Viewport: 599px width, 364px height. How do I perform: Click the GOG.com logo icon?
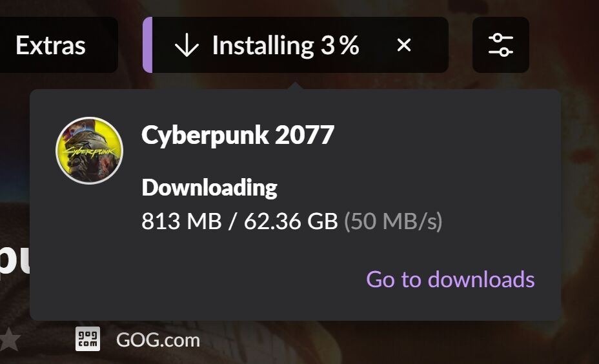(88, 339)
